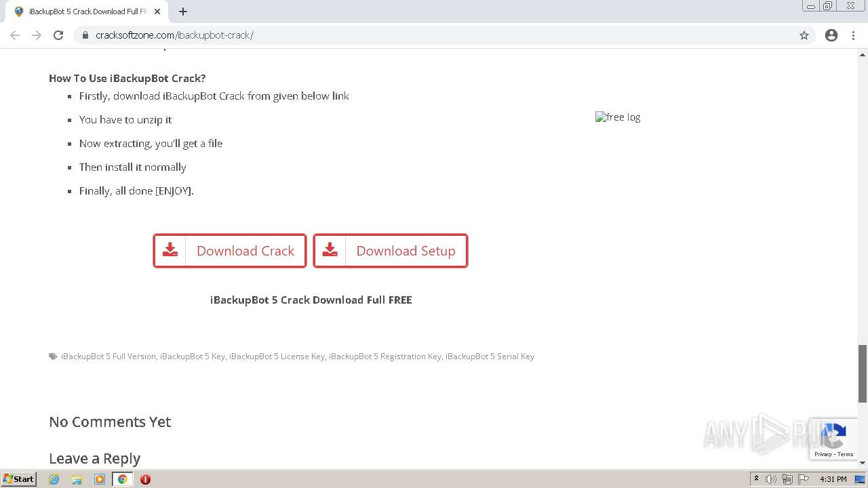Screen dimensions: 868x488
Task: Select the iBackupBot 5 Crack Download tab
Action: click(x=87, y=12)
